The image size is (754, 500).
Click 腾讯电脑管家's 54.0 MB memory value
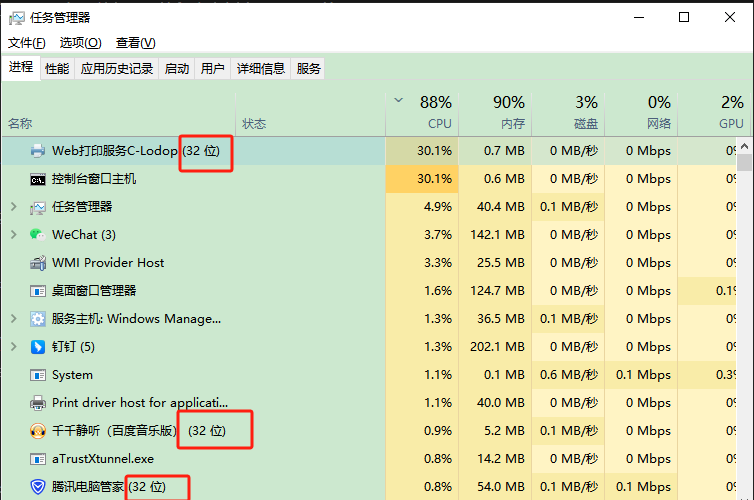[501, 487]
